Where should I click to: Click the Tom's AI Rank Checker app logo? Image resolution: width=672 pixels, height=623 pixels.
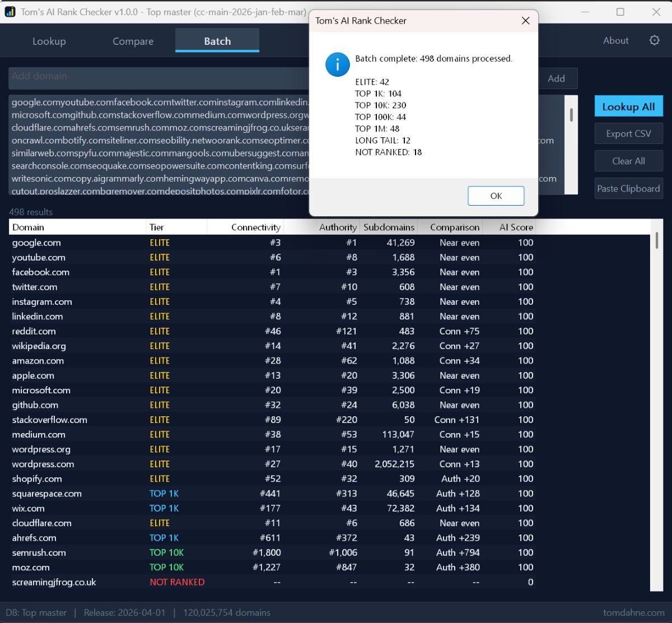pyautogui.click(x=10, y=11)
